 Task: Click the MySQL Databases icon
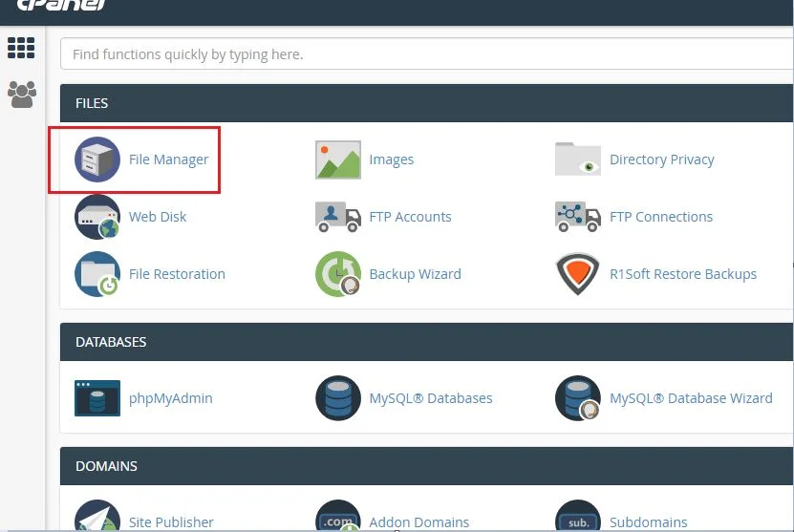pos(337,398)
